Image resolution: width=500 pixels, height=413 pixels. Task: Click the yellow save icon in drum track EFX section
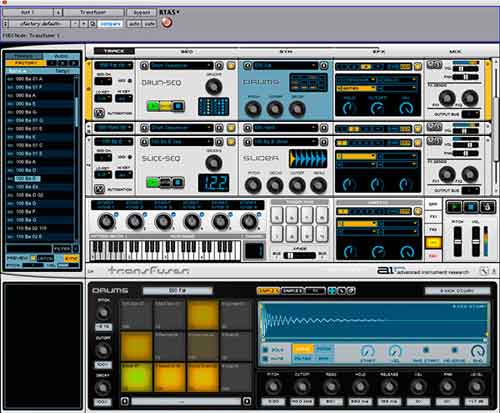point(418,67)
